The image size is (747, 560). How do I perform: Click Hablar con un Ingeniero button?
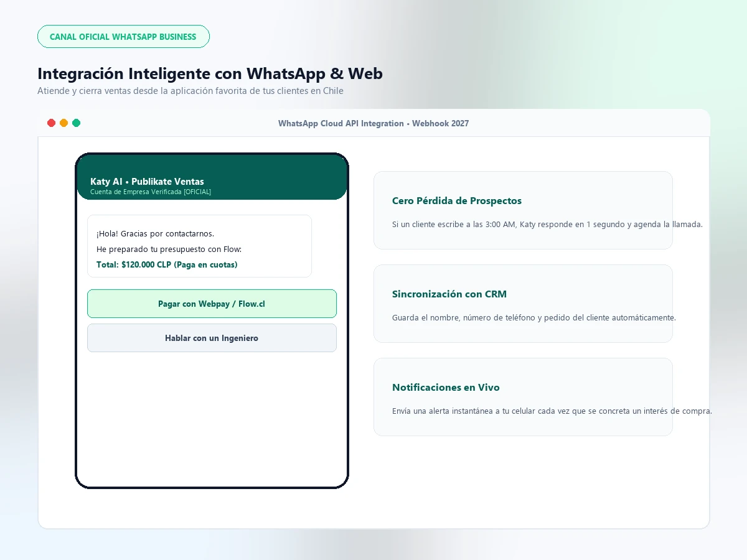click(x=212, y=338)
